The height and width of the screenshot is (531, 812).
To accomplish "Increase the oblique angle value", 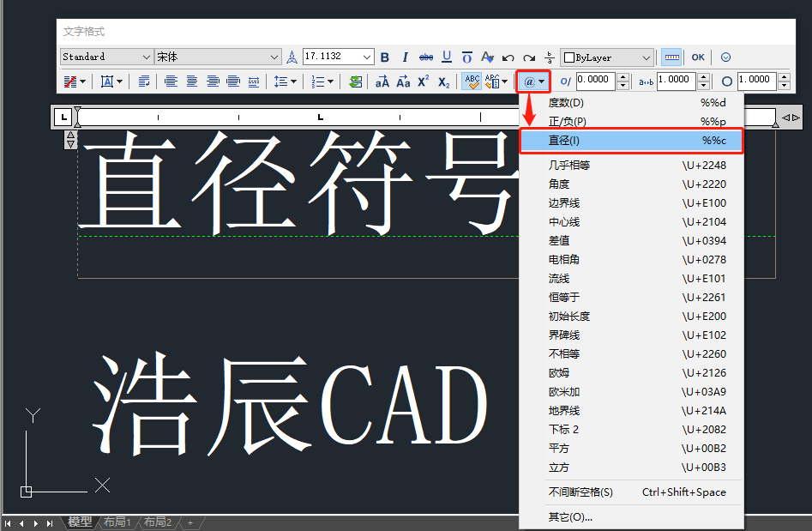I will click(x=623, y=76).
